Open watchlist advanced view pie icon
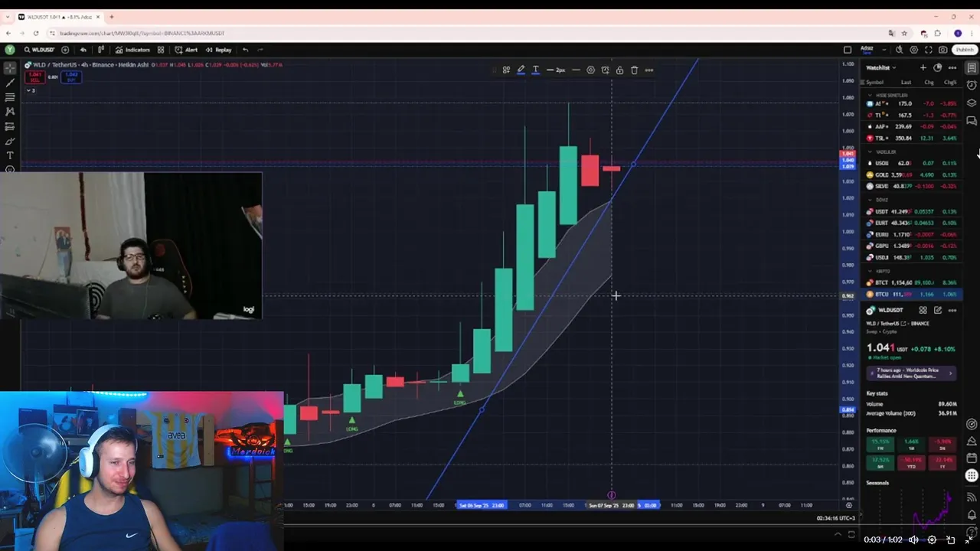Viewport: 980px width, 551px height. (x=937, y=67)
